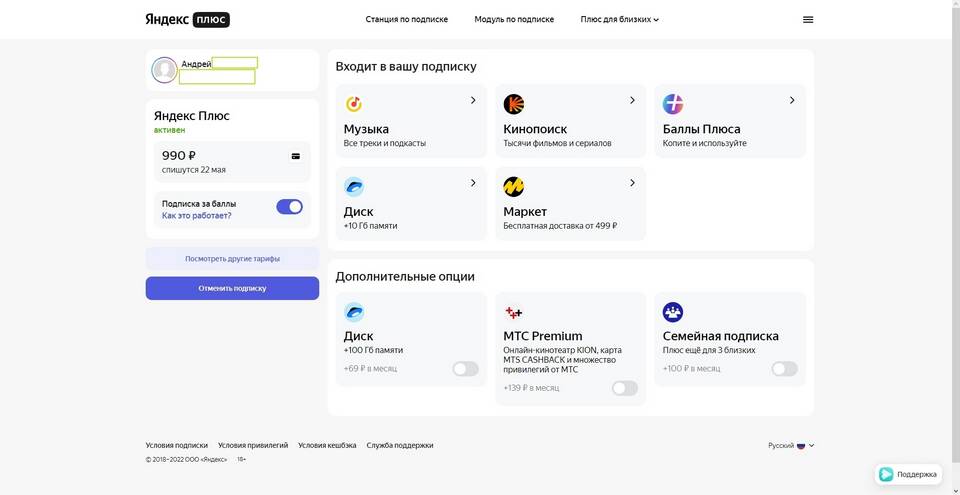The width and height of the screenshot is (960, 495).
Task: Click the +100 ₽ в месяц price
Action: 691,369
